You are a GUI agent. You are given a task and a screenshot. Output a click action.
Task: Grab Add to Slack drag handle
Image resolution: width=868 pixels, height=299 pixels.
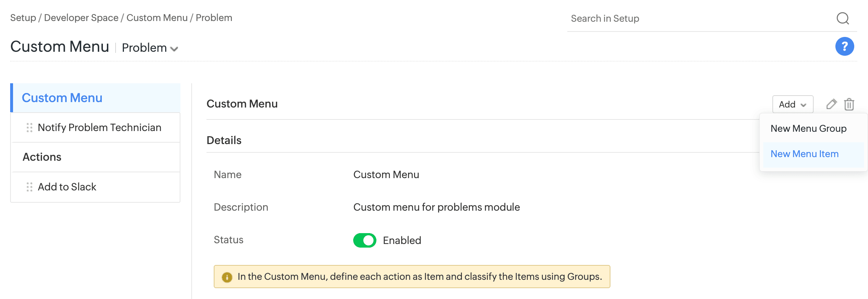pyautogui.click(x=29, y=187)
